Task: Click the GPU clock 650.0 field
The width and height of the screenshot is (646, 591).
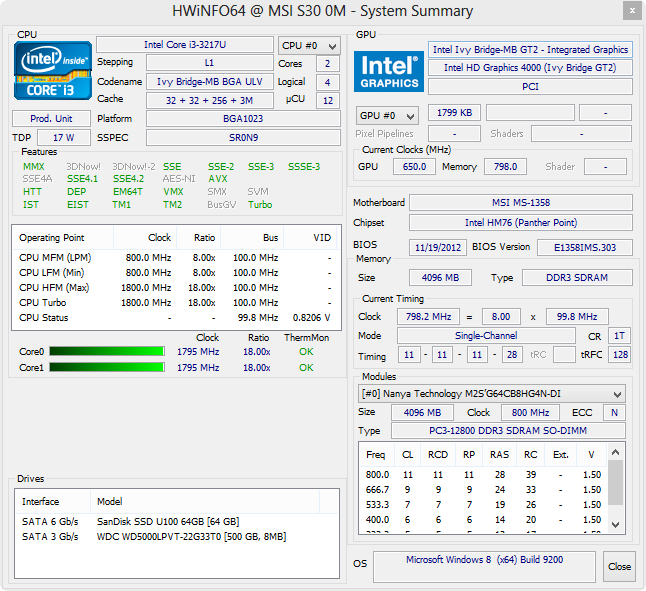Action: click(414, 166)
